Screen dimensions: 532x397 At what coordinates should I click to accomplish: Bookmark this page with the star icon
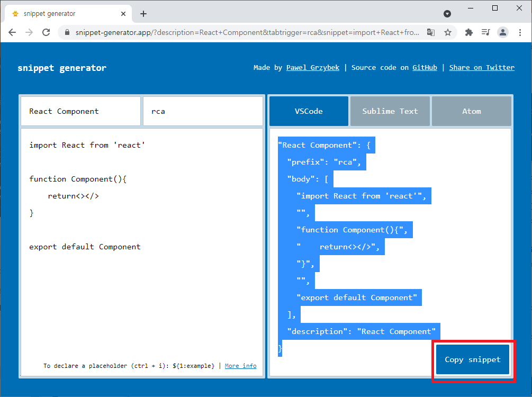[x=448, y=32]
